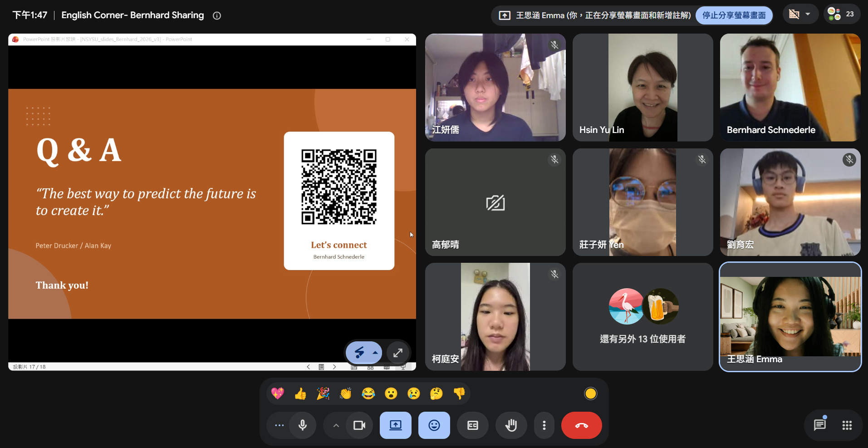Viewport: 868px width, 448px height.
Task: Send the crying face reaction
Action: pos(414,394)
